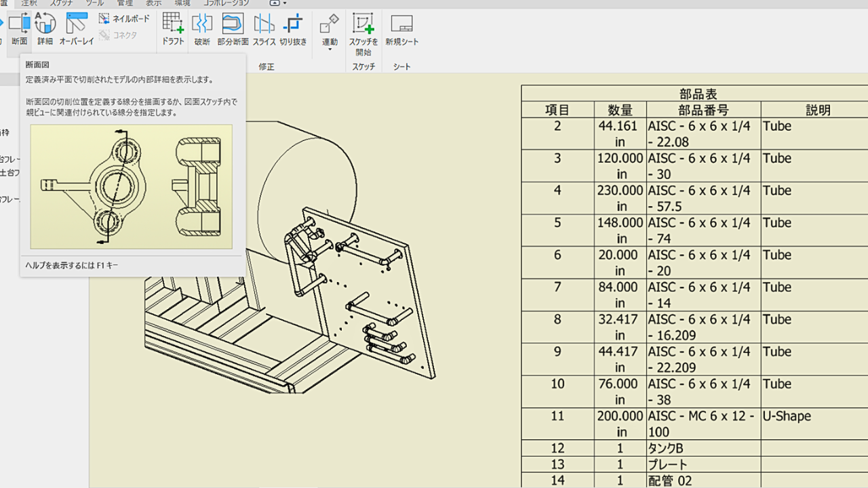The height and width of the screenshot is (488, 868).
Task: Switch to the スケッチ ribbon tab
Action: click(x=62, y=3)
